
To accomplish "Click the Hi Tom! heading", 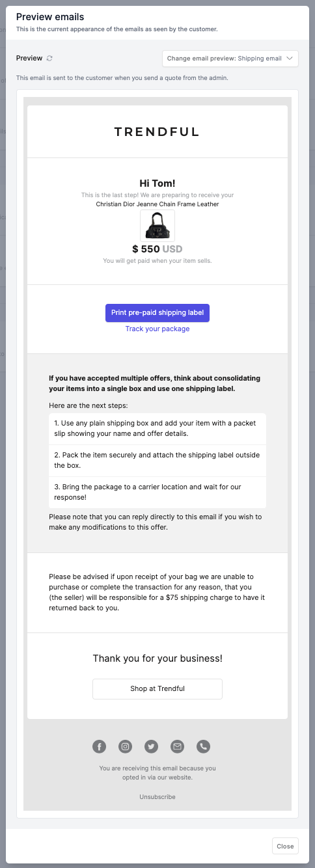I will tap(157, 183).
